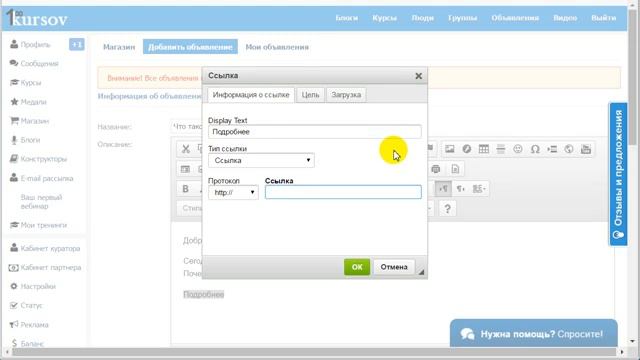Image resolution: width=640 pixels, height=360 pixels.
Task: Open Ваш первый вебинар in the sidebar
Action: 41,202
